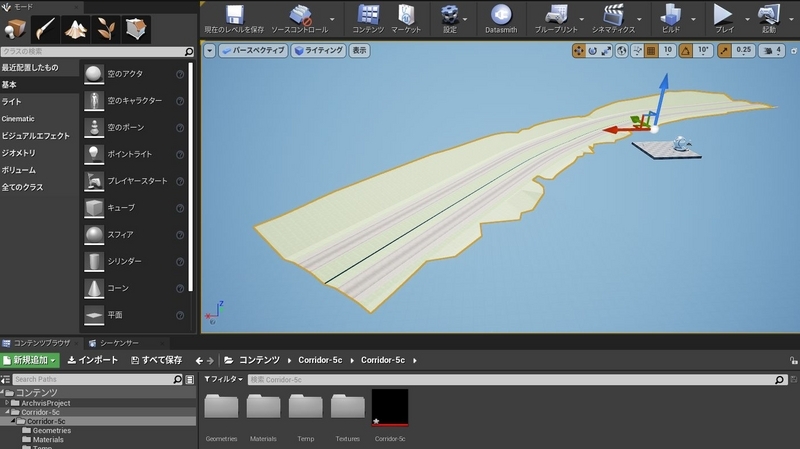Image resolution: width=800 pixels, height=449 pixels.
Task: Select the Sphere (スフィア) item
Action: [134, 235]
